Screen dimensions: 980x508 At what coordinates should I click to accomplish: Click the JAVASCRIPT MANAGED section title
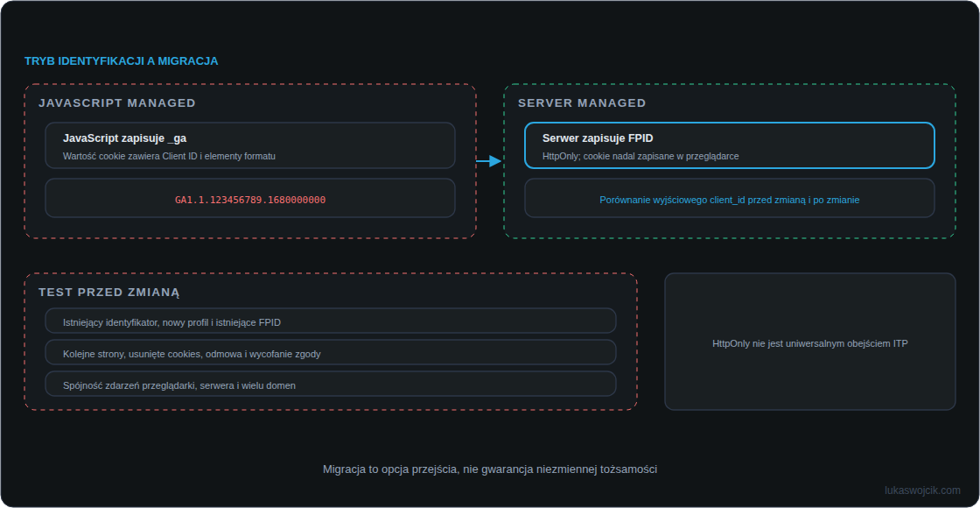117,103
